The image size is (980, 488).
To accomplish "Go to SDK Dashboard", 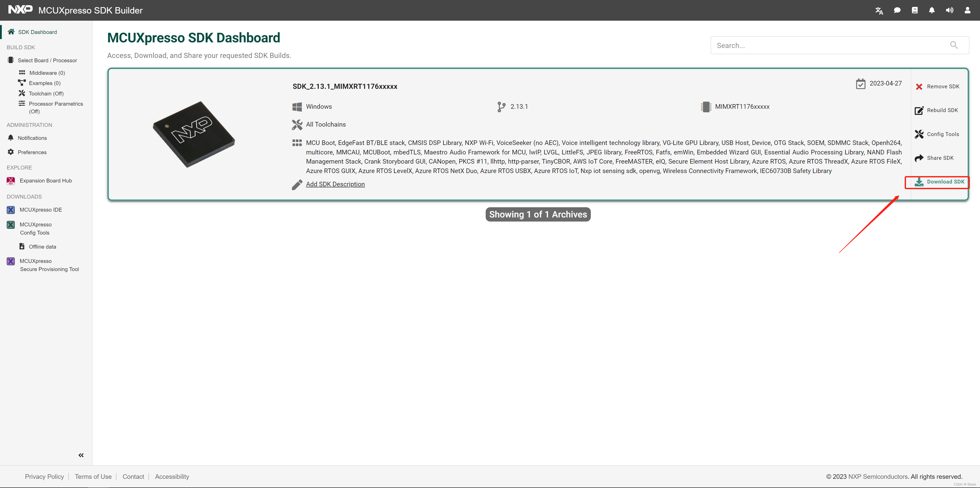I will (37, 32).
